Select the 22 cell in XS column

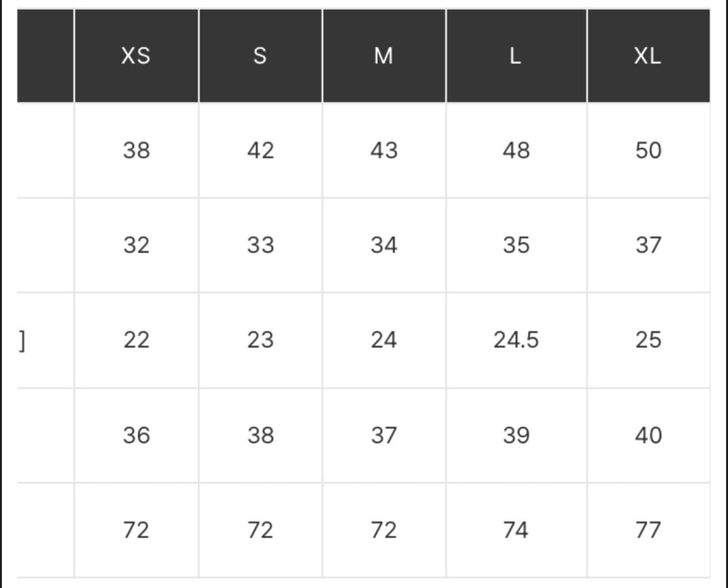coord(136,340)
